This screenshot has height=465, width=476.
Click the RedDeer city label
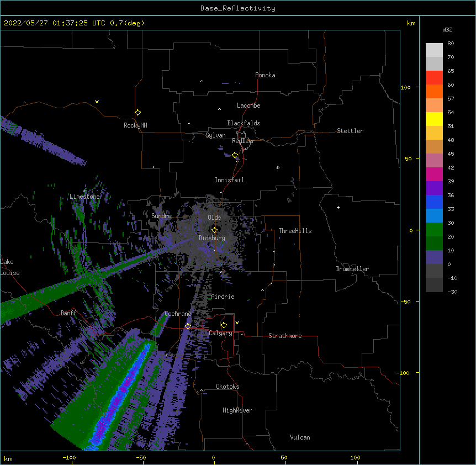243,141
